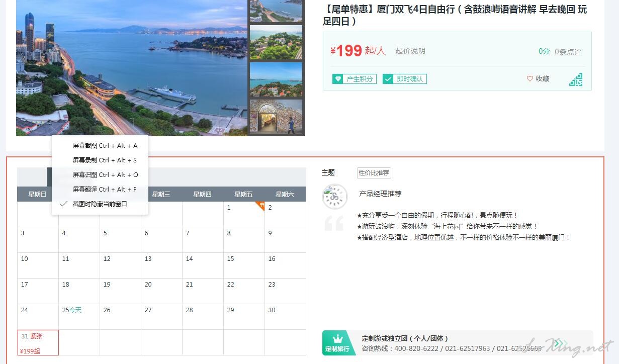Select 屏幕识图 Ctrl+Alt+O menu item
Viewport: 619px width, 364px height.
pyautogui.click(x=100, y=175)
